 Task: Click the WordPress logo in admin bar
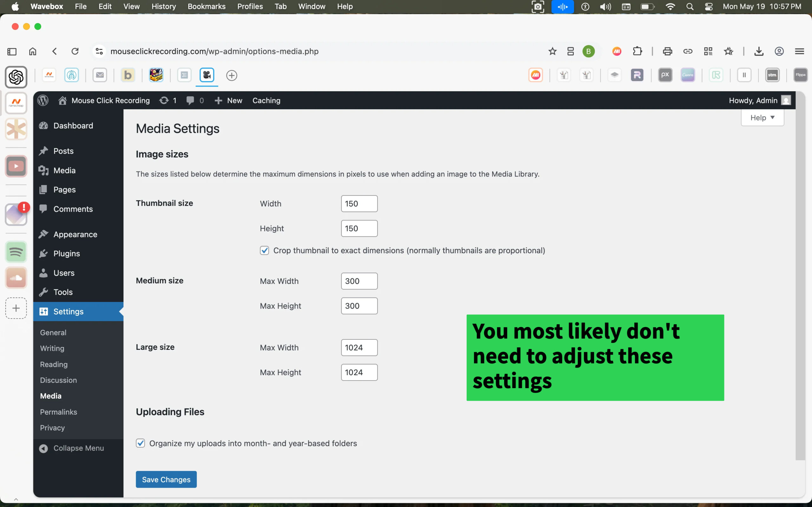(x=43, y=100)
